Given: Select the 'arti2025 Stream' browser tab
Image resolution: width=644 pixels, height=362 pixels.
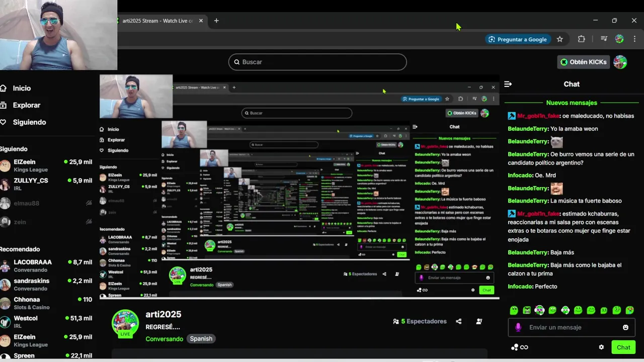Looking at the screenshot, I should pyautogui.click(x=157, y=21).
